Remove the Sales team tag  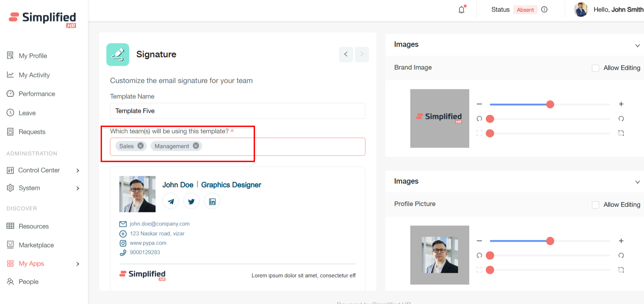click(x=140, y=146)
